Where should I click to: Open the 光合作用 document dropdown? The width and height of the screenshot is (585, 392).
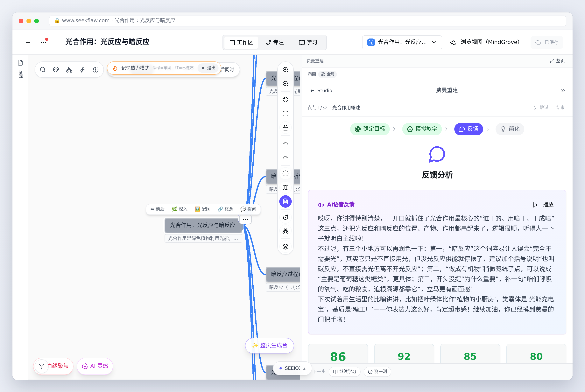click(x=402, y=42)
